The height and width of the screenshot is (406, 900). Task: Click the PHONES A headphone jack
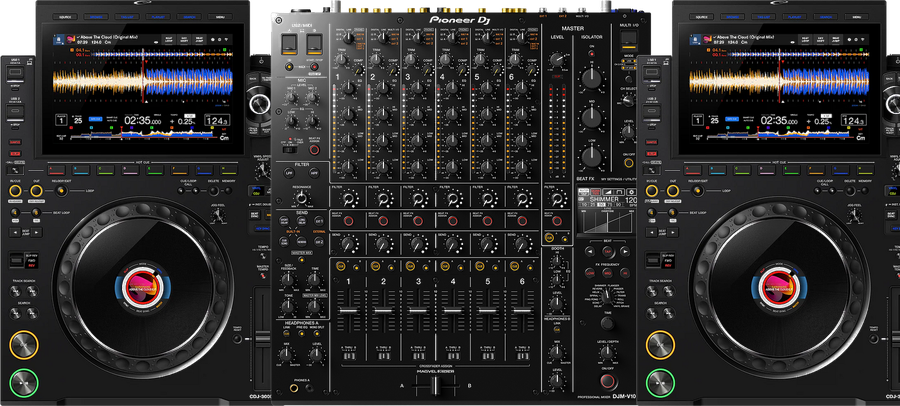(x=296, y=389)
